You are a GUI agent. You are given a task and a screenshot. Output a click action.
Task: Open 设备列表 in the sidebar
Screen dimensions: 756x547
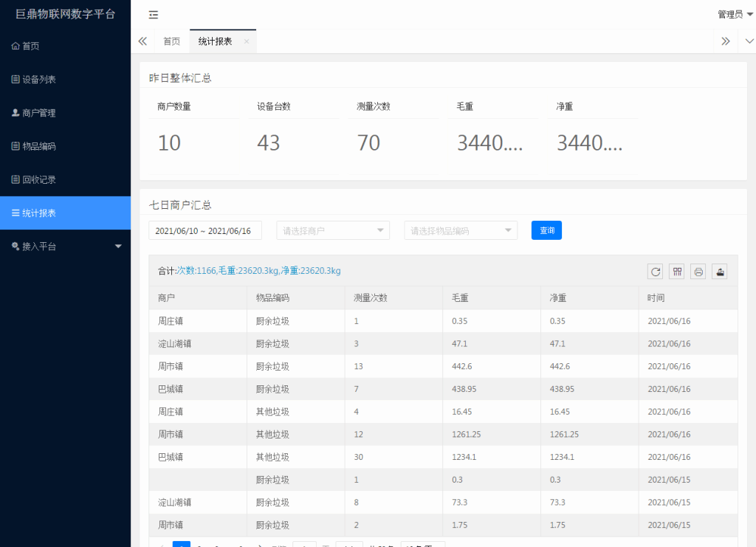65,79
